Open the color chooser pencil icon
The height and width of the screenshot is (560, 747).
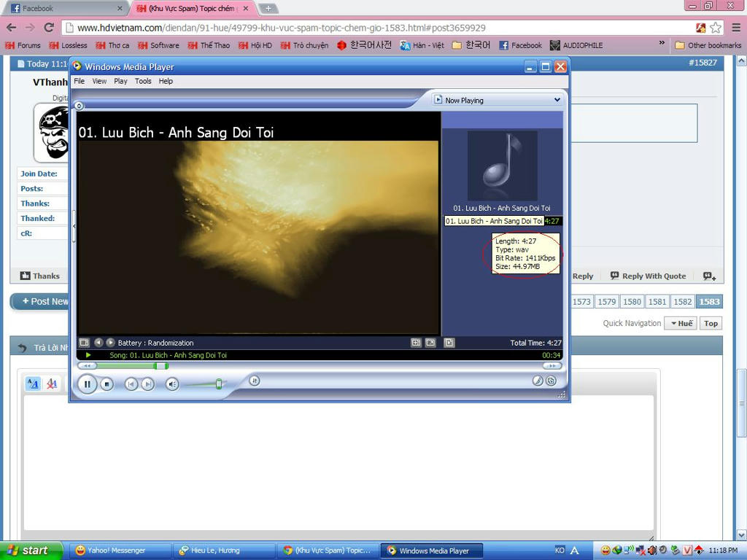538,381
